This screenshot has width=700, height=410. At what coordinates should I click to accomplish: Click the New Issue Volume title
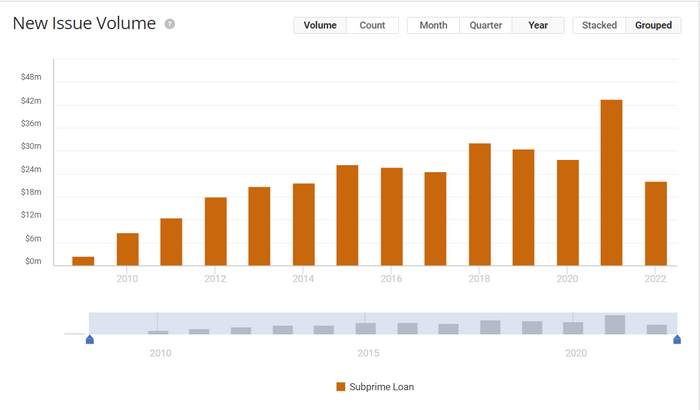pos(84,24)
